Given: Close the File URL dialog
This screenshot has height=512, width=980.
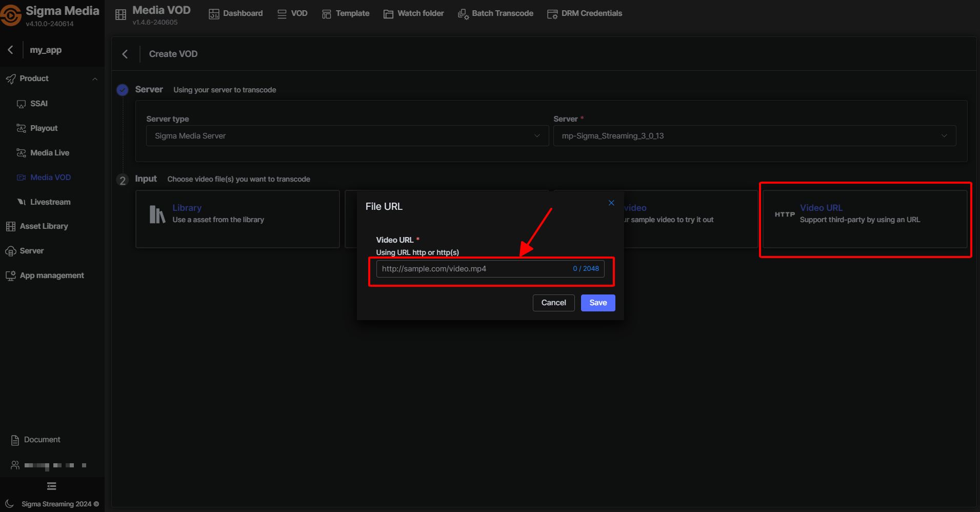Looking at the screenshot, I should tap(611, 203).
